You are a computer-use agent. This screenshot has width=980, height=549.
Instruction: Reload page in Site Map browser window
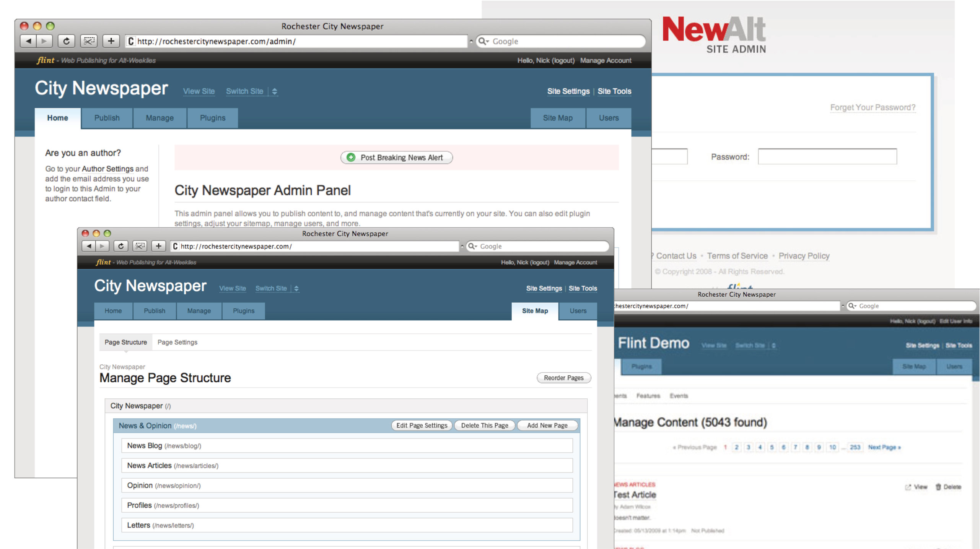tap(121, 246)
